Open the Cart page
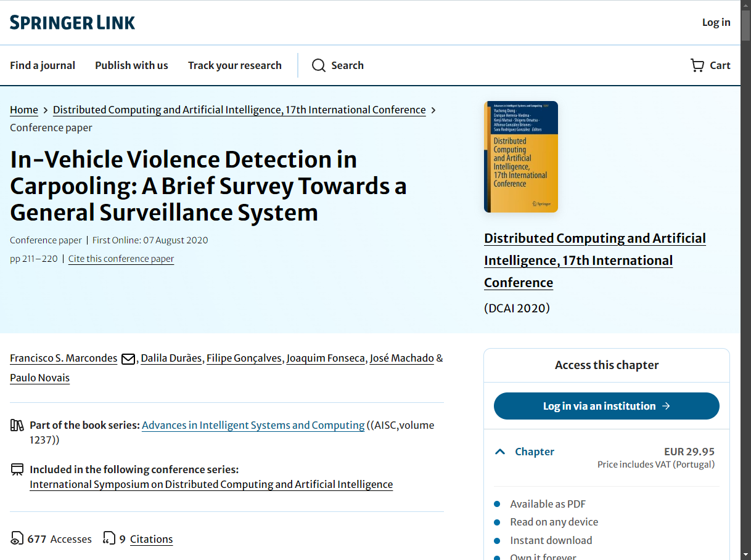This screenshot has height=560, width=751. pos(710,65)
